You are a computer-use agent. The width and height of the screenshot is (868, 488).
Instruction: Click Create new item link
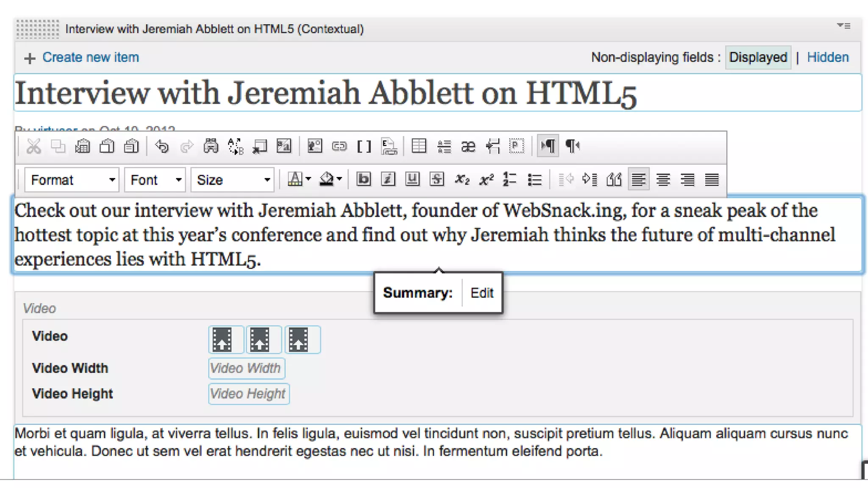tap(90, 57)
